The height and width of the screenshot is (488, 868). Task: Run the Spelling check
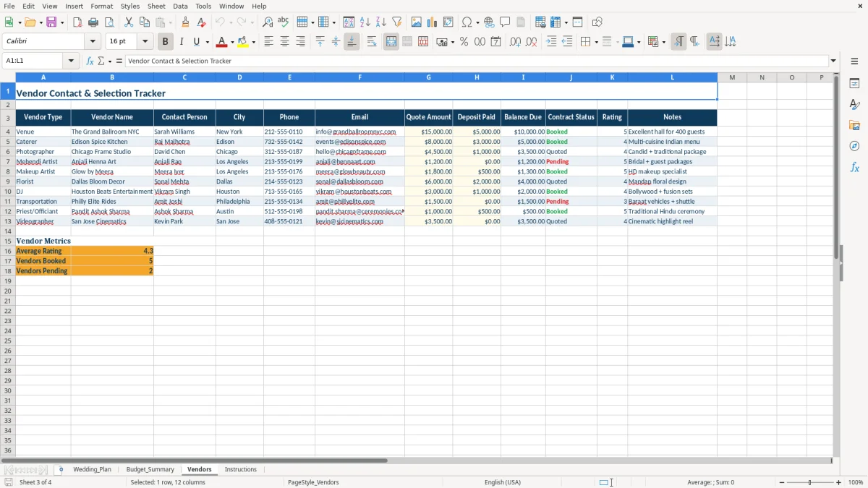pyautogui.click(x=284, y=22)
